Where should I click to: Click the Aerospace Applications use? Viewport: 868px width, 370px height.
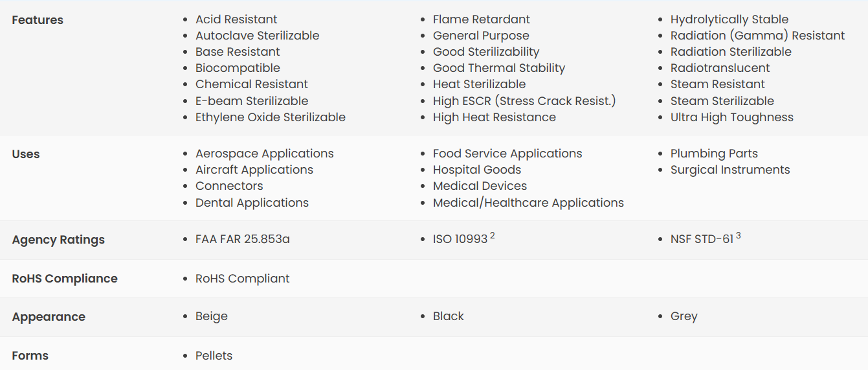click(x=265, y=154)
